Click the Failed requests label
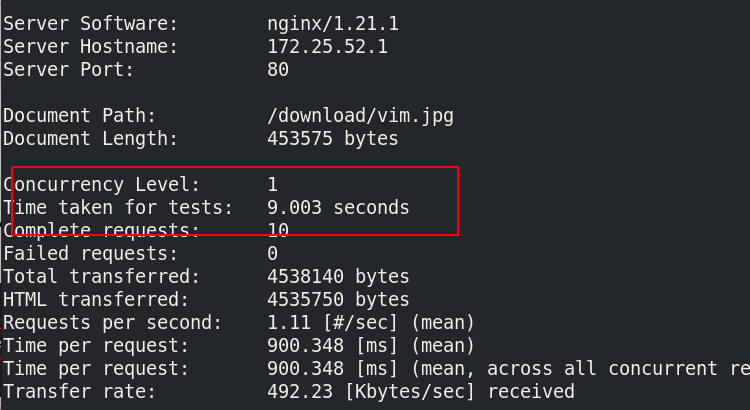 90,253
